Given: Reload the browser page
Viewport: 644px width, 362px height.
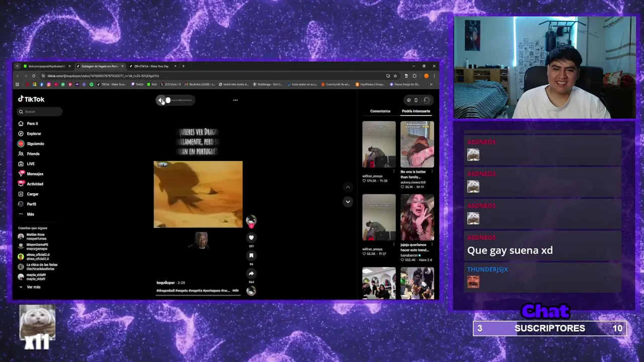Looking at the screenshot, I should tap(34, 76).
